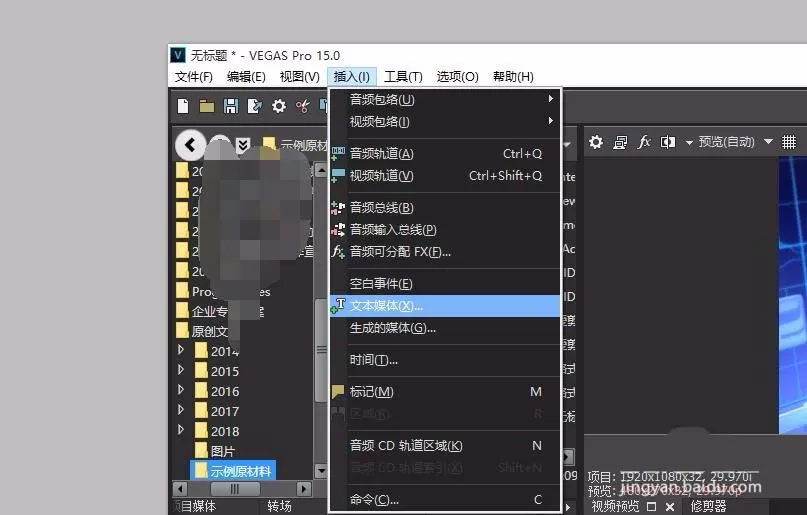Screen dimensions: 807x515
Task: Choose 音频输入总线(P) menu entry
Action: [445, 229]
